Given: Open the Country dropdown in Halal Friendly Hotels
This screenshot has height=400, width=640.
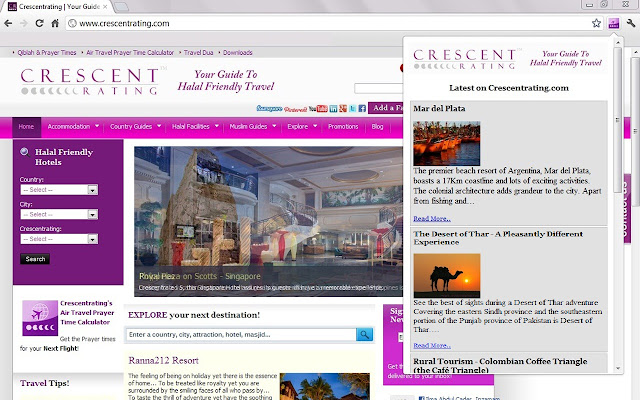Looking at the screenshot, I should click(x=59, y=190).
